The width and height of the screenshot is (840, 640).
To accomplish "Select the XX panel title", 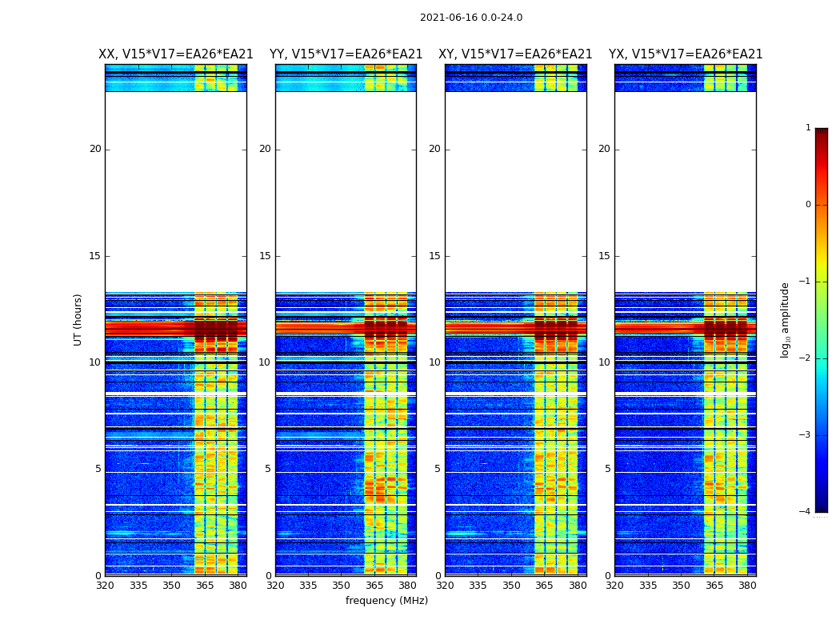I will coord(175,54).
